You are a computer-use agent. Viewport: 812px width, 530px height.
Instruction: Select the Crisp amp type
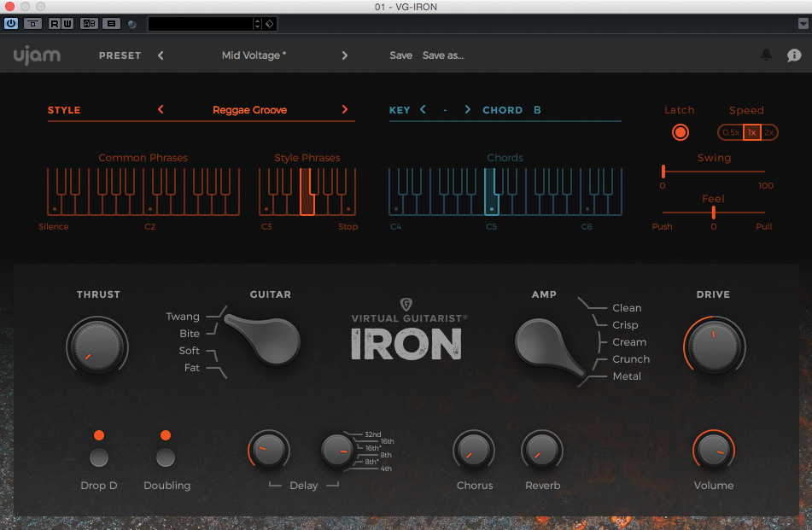(625, 325)
